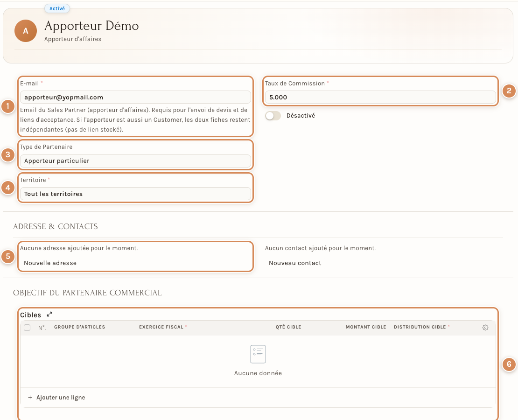Click the E-mail input field

135,97
